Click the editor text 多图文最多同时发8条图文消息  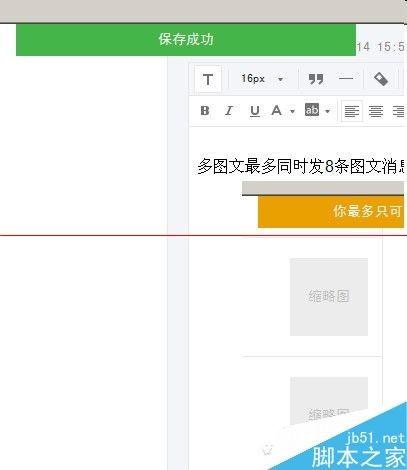coord(302,166)
